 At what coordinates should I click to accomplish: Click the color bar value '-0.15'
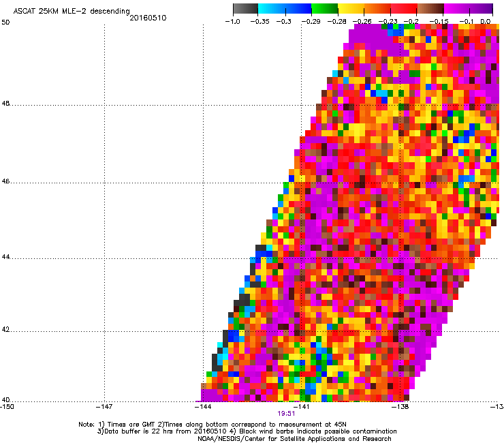[439, 22]
